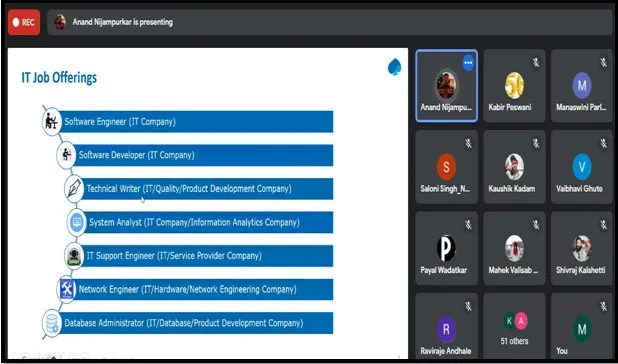Viewport: 618px width, 364px height.
Task: Select Kaushik Kadam's video tile
Action: (x=514, y=167)
